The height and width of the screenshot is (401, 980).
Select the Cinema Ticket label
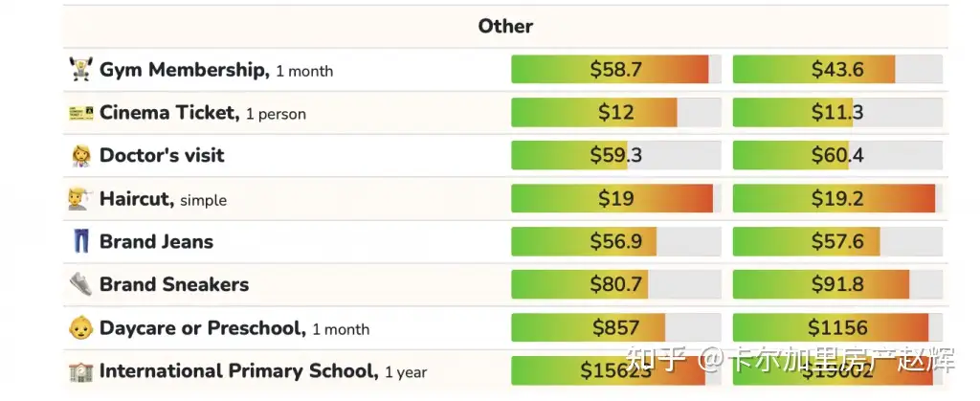(x=168, y=113)
